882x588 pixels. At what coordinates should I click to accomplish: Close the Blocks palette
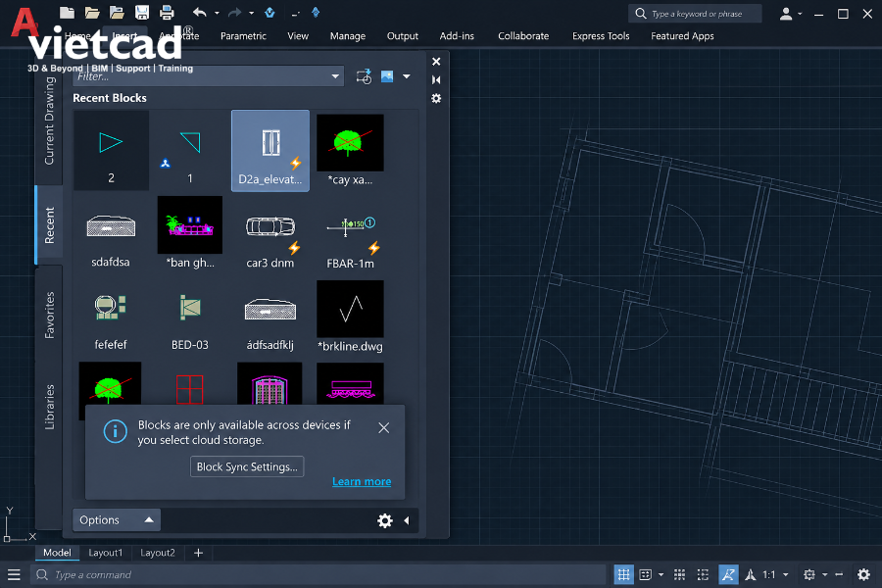[x=436, y=62]
